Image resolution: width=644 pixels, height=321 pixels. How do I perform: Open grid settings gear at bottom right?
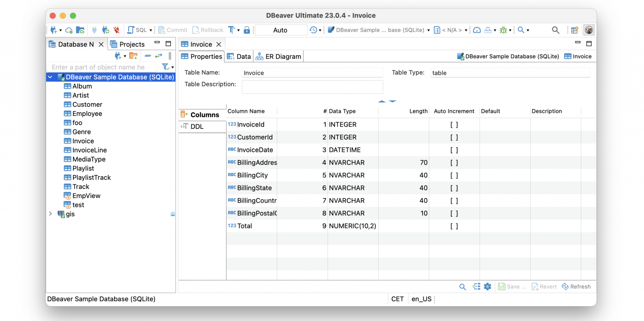[x=488, y=286]
